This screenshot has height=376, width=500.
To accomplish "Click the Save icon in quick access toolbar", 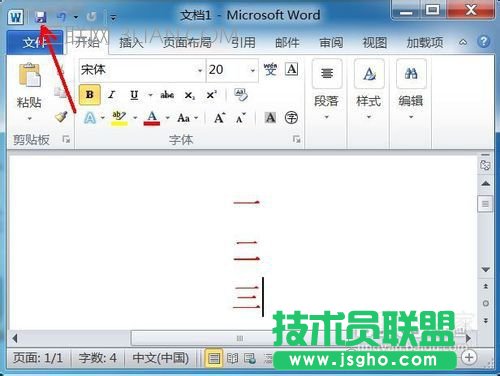I will click(x=41, y=17).
